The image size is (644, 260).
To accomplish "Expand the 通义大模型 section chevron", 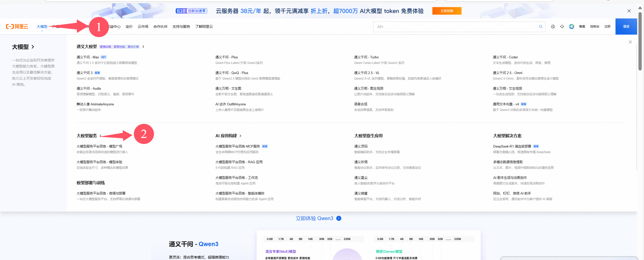I will [143, 47].
